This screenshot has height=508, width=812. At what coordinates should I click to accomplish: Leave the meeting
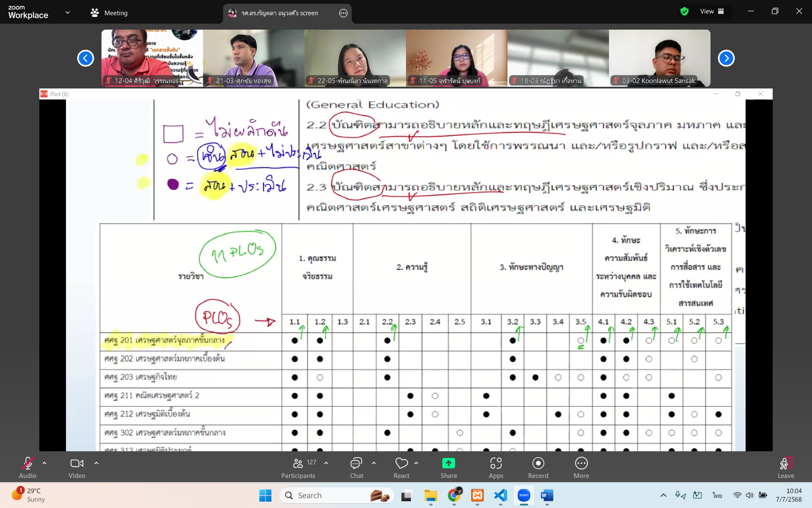[786, 467]
